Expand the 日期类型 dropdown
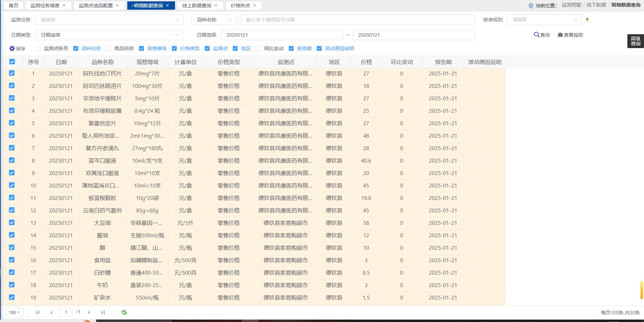This screenshot has width=644, height=322. [109, 35]
